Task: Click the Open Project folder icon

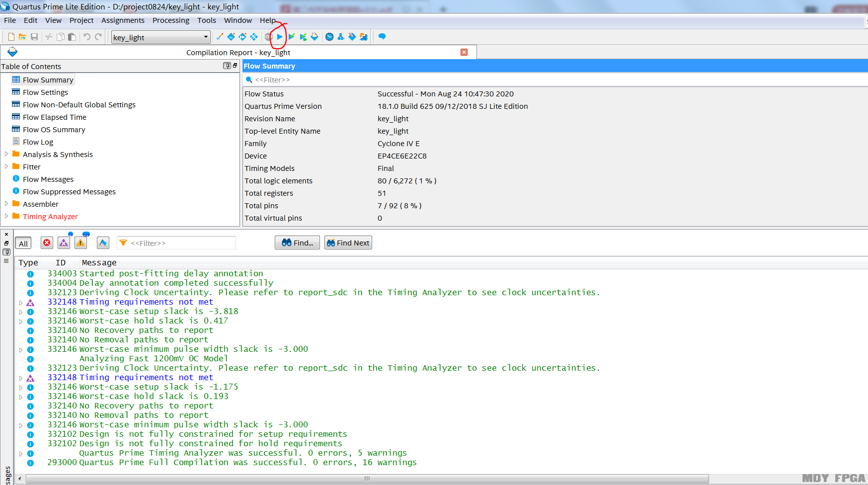Action: (22, 37)
